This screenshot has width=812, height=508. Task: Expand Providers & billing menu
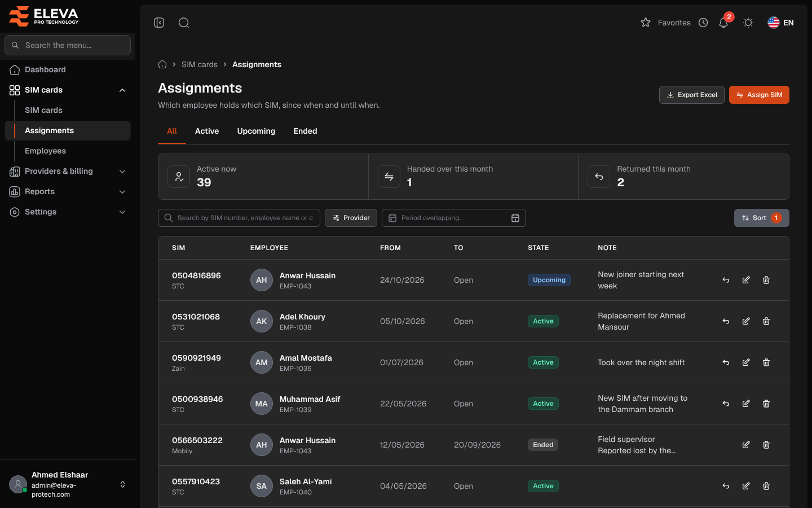pyautogui.click(x=68, y=171)
